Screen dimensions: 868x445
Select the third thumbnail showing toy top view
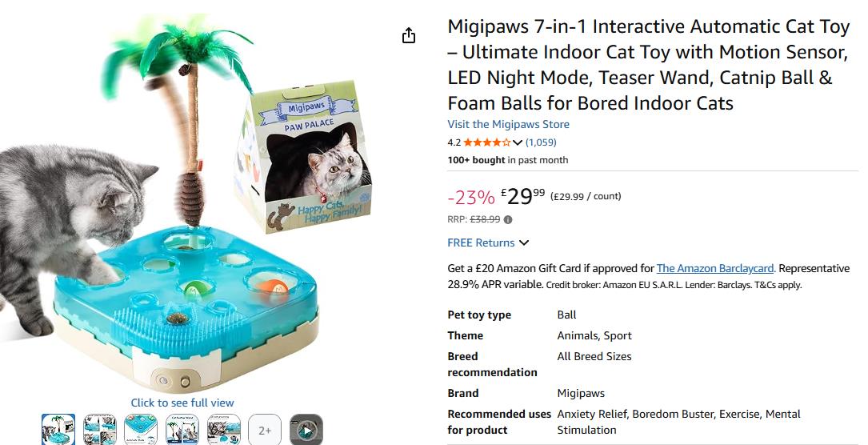tap(142, 430)
